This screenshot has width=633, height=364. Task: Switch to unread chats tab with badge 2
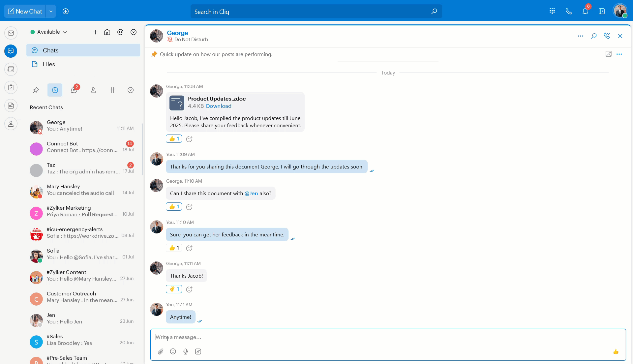click(x=74, y=90)
